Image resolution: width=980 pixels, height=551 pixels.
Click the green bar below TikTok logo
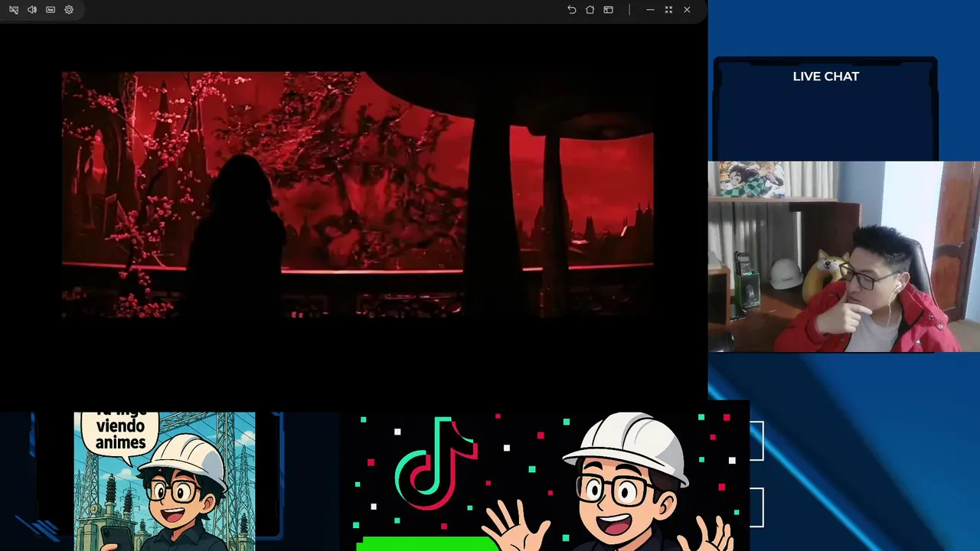427,543
